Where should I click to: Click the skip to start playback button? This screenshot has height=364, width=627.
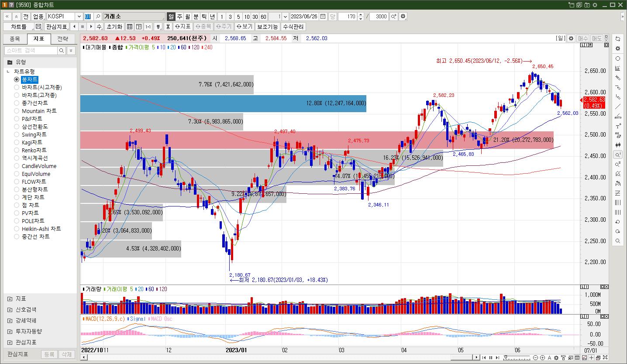tap(484, 358)
